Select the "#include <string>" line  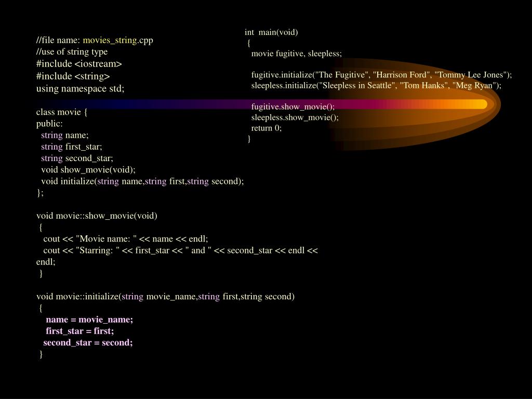[73, 76]
